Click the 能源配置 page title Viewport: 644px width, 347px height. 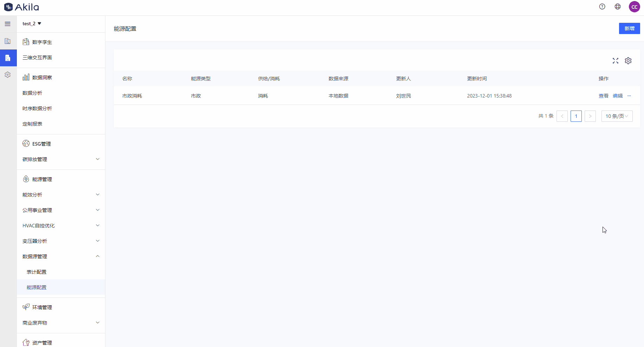tap(125, 29)
